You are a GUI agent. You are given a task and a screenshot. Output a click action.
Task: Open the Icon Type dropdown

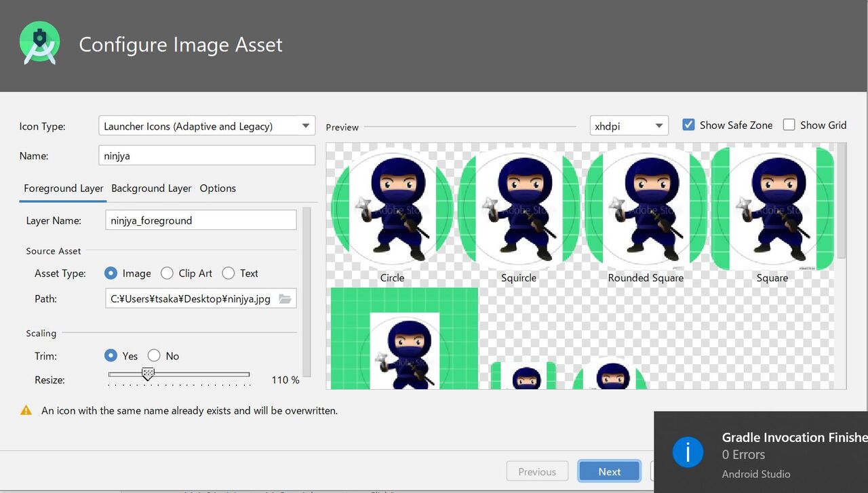(207, 126)
